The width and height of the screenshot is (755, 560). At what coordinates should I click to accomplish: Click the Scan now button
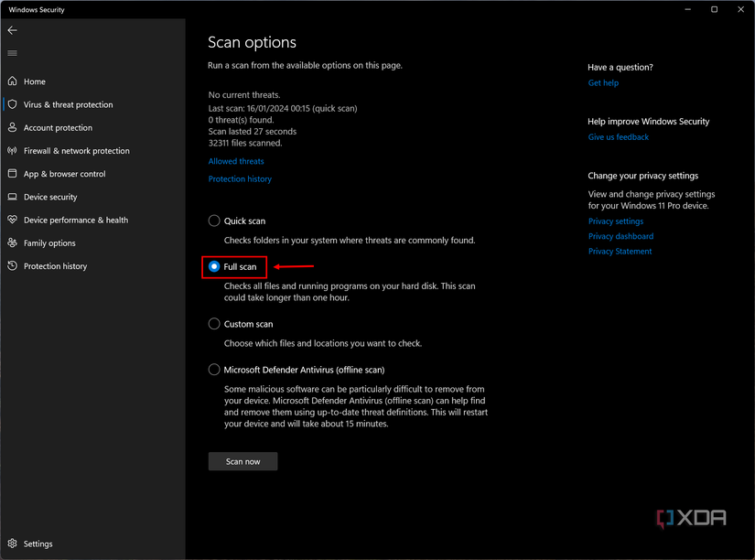243,461
